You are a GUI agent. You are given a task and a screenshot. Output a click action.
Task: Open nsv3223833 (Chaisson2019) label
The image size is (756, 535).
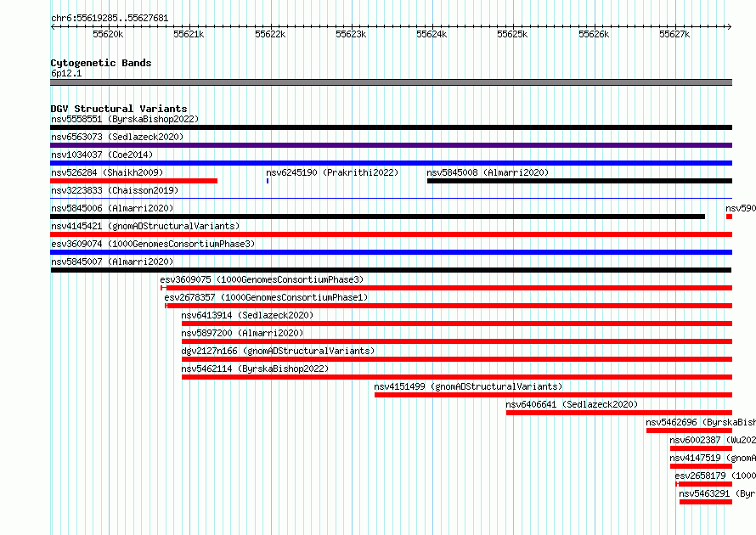115,190
